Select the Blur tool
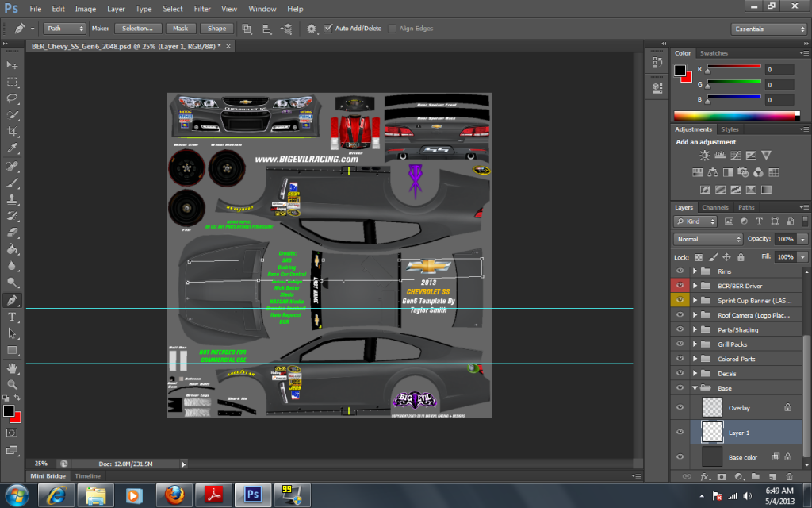Image resolution: width=812 pixels, height=508 pixels. [x=12, y=266]
